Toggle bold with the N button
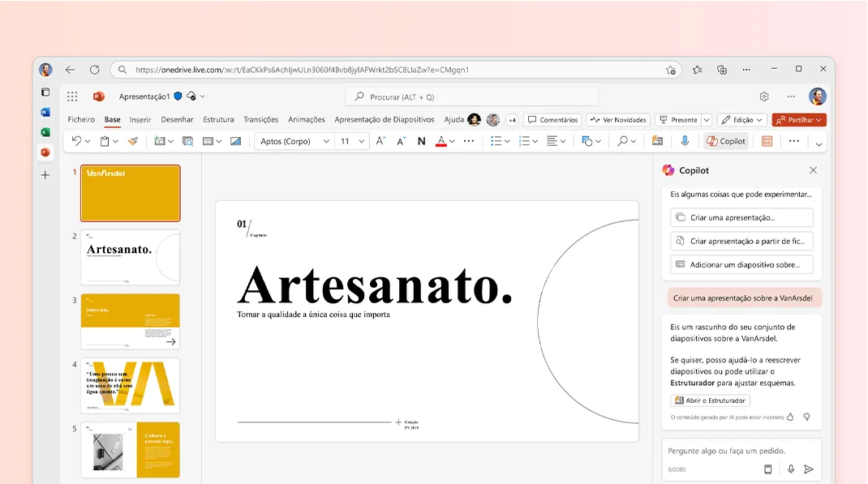868x484 pixels. point(421,141)
